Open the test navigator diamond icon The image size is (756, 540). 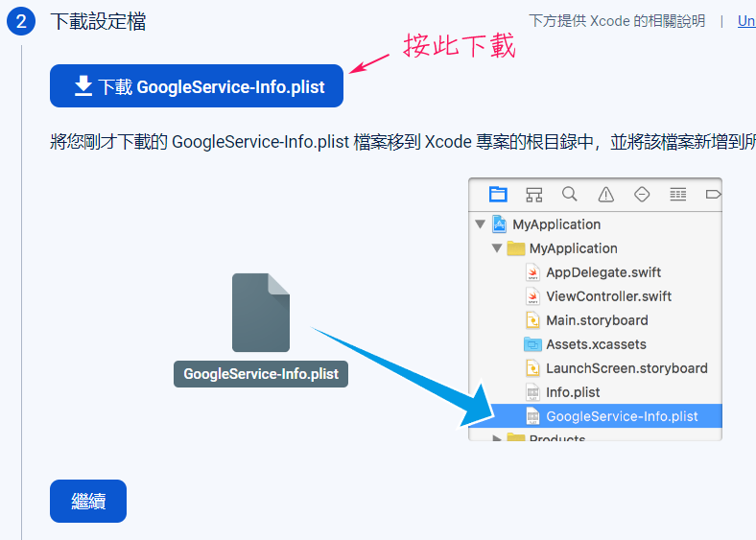click(642, 195)
